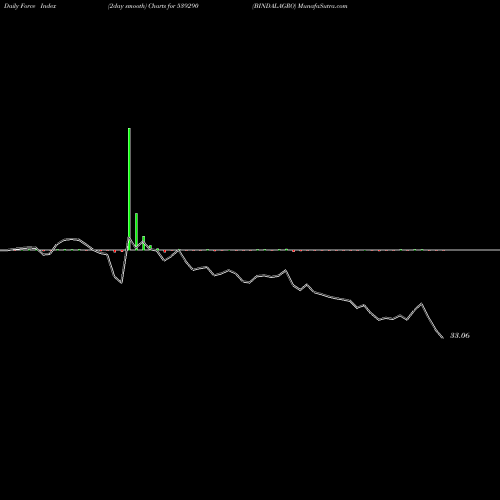Click the tallest green force index bar
Viewport: 500px width, 500px height.
(x=129, y=189)
